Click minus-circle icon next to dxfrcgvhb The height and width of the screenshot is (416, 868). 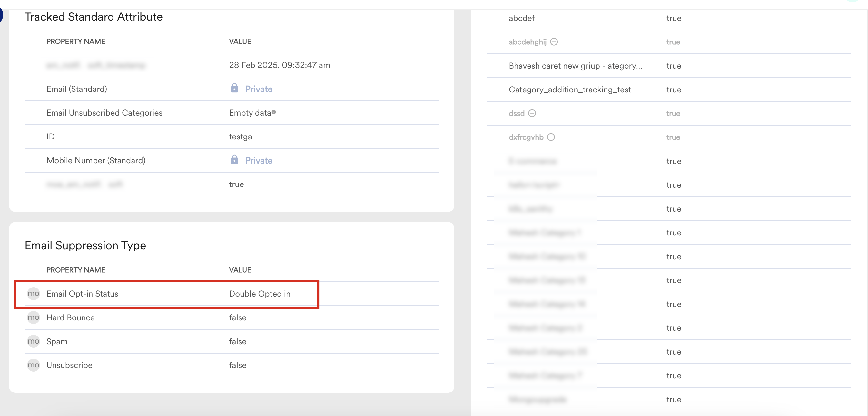click(x=551, y=137)
